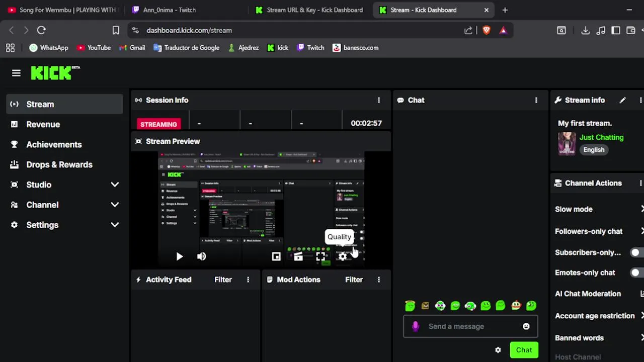The image size is (644, 362).
Task: Expand the Settings sidebar section
Action: coord(115,225)
